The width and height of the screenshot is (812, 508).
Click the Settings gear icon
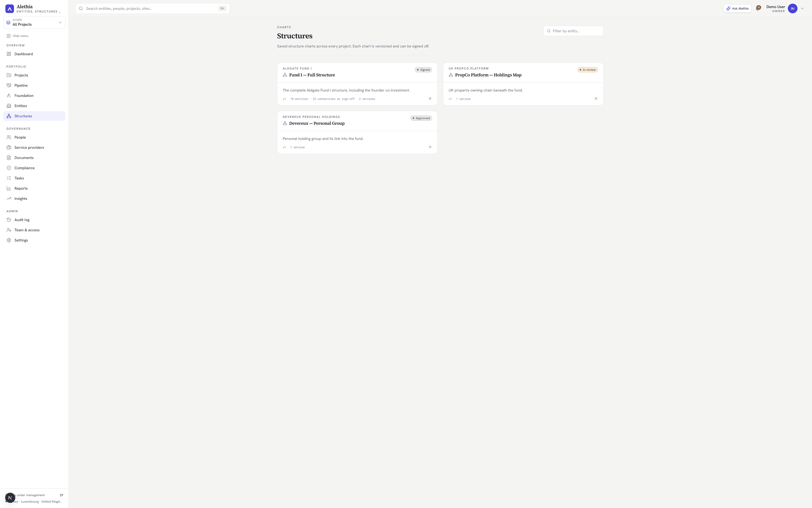tap(9, 240)
